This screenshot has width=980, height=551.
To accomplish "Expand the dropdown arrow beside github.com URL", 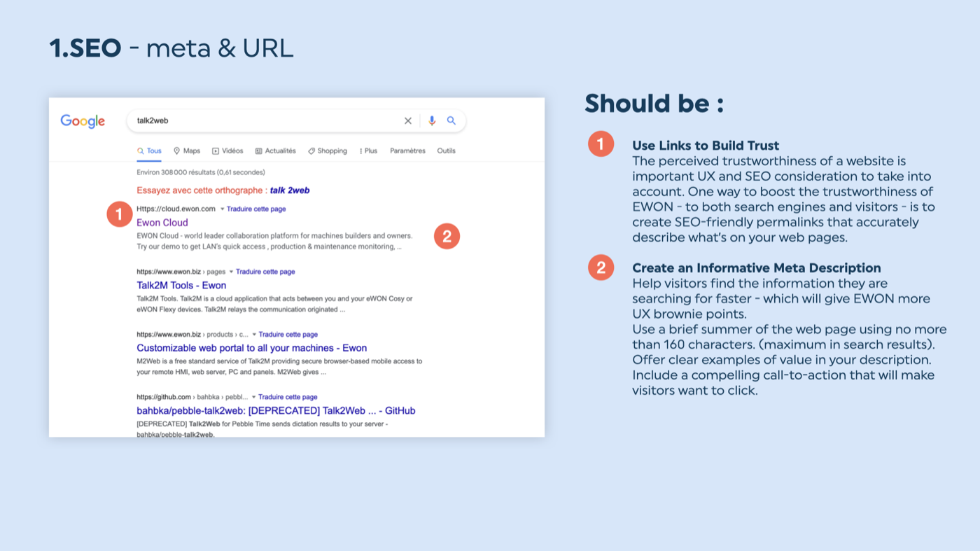I will point(254,397).
